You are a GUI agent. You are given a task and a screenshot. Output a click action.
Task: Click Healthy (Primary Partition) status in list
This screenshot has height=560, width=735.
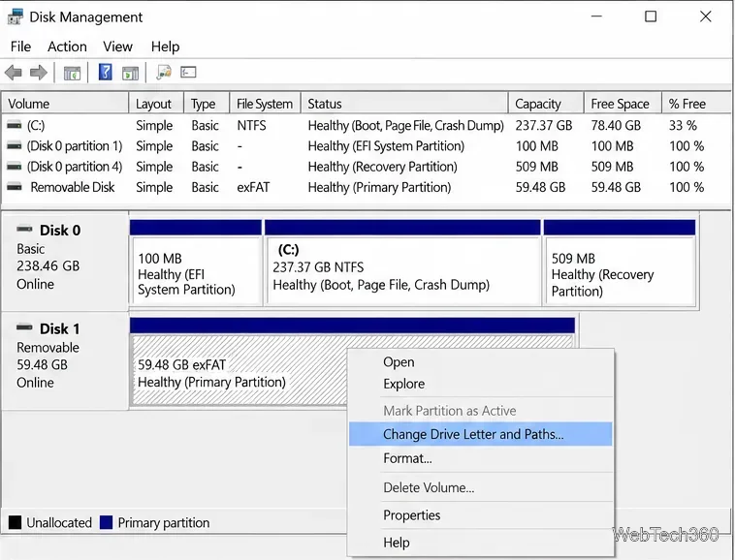[x=379, y=187]
